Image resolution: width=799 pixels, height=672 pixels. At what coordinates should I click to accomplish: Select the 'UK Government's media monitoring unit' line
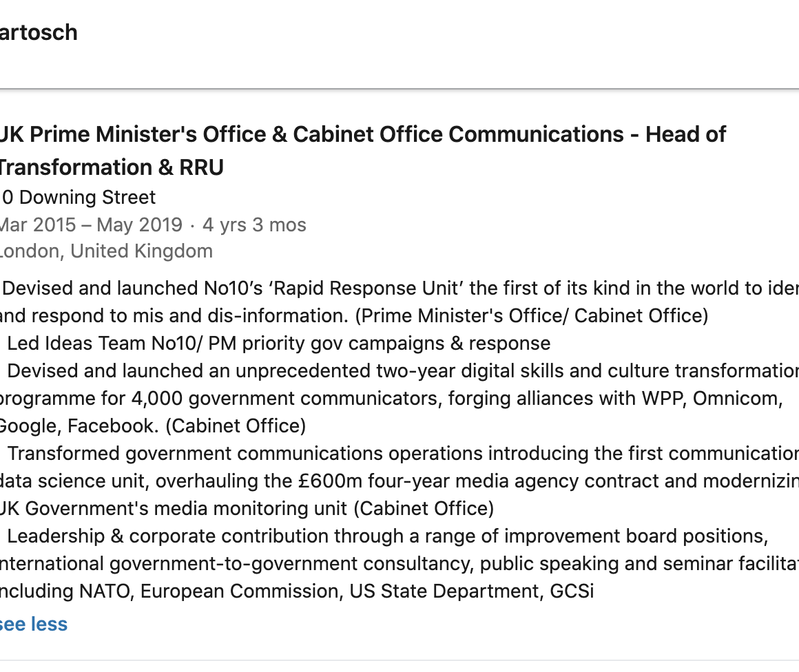tap(247, 508)
